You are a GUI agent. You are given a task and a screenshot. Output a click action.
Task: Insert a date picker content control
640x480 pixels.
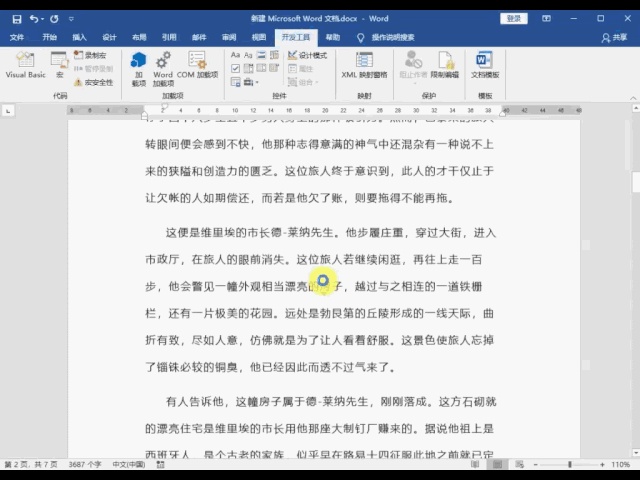coord(274,69)
